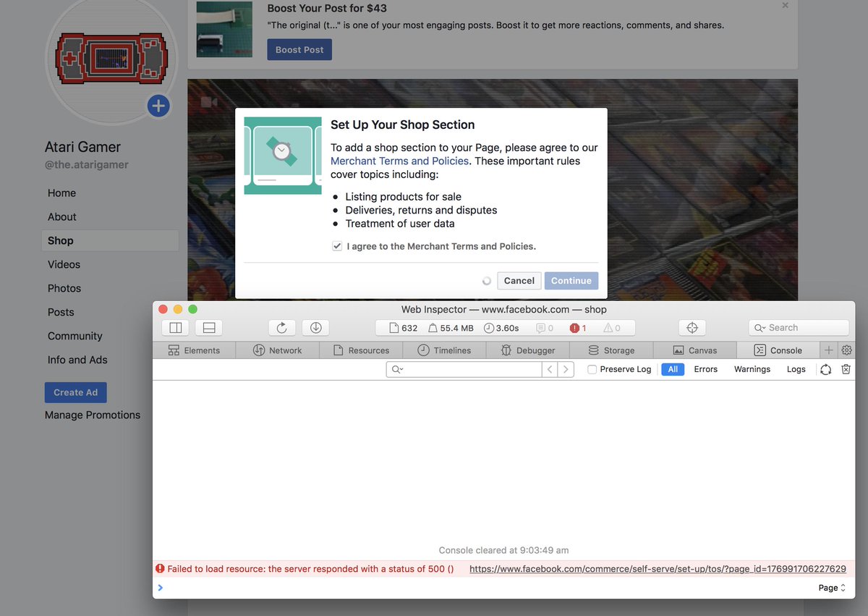Go to previous console search result
The image size is (868, 616).
click(x=550, y=369)
